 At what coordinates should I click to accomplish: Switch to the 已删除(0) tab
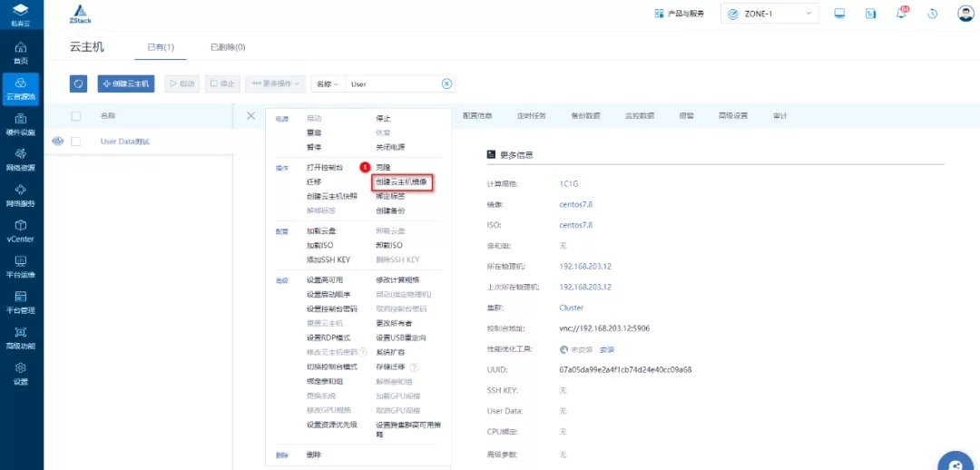point(228,46)
